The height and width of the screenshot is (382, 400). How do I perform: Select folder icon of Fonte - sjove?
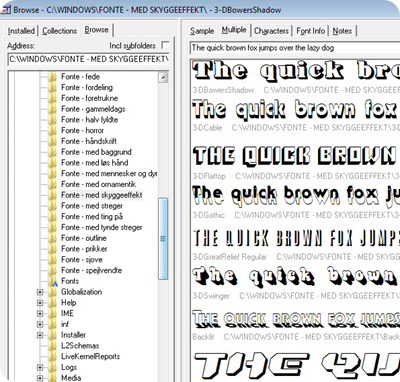click(52, 260)
